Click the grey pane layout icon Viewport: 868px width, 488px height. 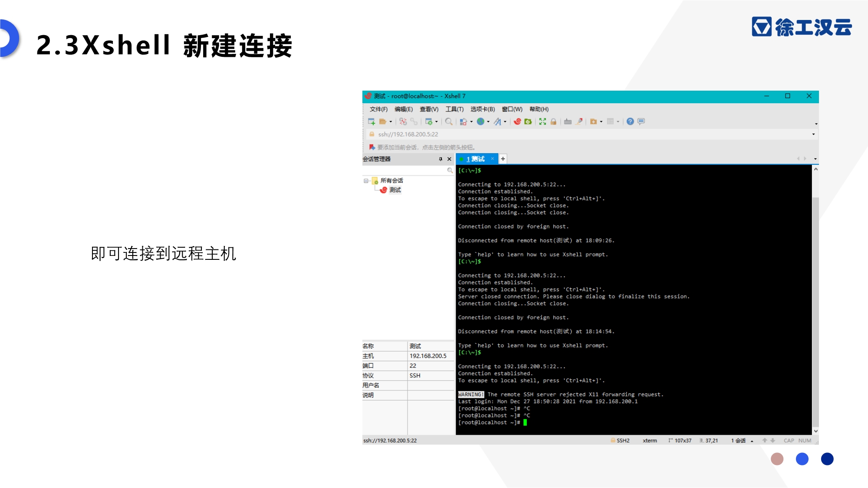tap(610, 121)
